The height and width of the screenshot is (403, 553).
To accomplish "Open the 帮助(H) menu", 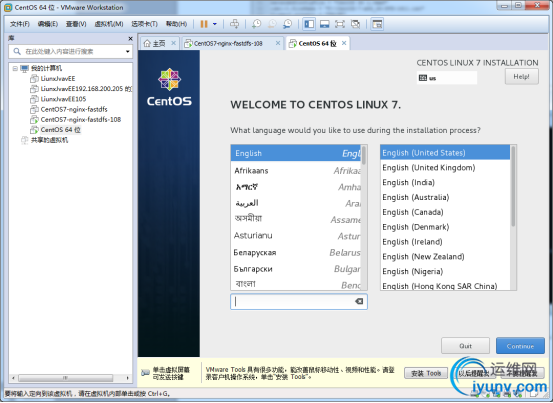I will pos(176,24).
